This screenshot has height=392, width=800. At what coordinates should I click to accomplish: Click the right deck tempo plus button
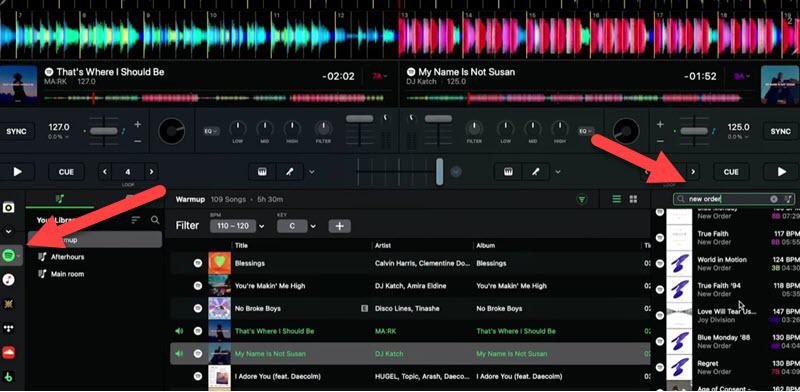[660, 124]
